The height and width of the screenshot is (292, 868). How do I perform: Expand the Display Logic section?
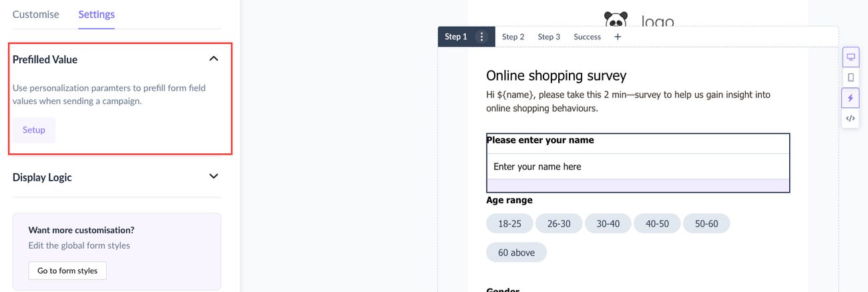214,177
